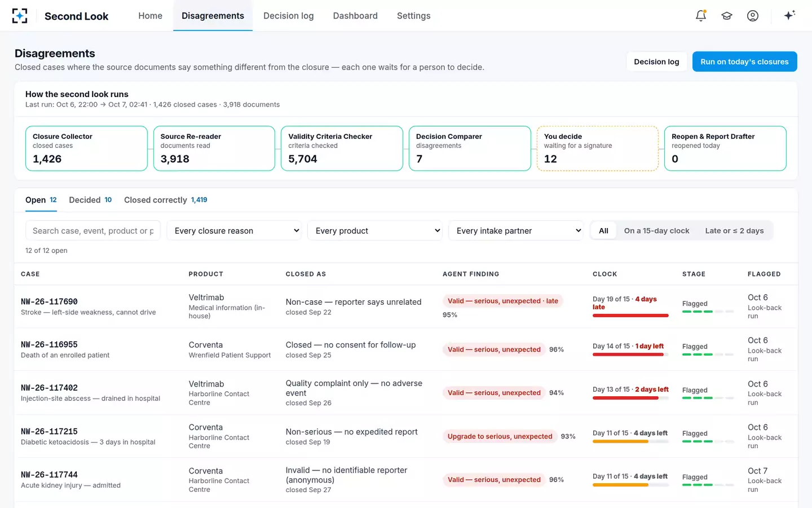Click the Day 19 of 15 clock bar
This screenshot has height=508, width=812.
tap(630, 316)
